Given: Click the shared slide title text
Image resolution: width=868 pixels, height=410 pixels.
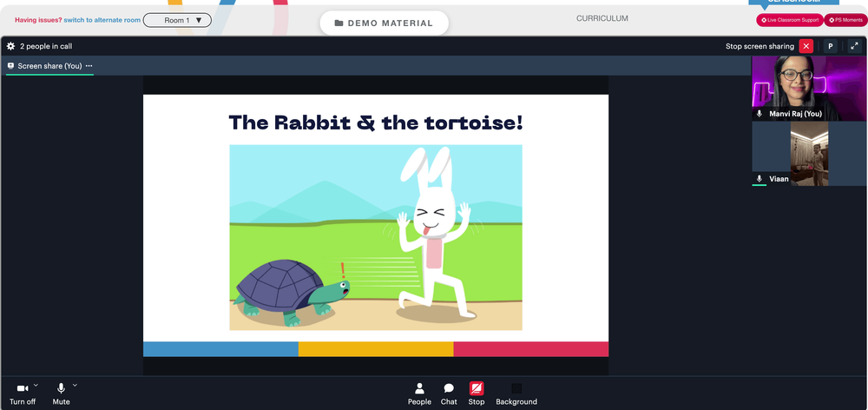Looking at the screenshot, I should point(376,122).
